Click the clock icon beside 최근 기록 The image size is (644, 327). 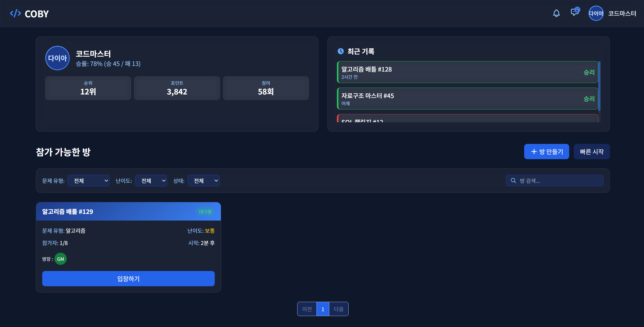click(341, 51)
